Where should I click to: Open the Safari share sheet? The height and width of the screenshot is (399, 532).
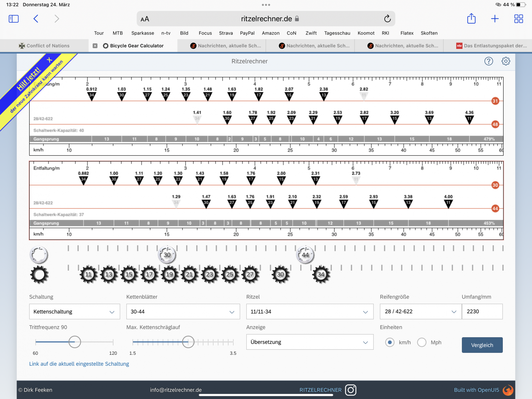[x=471, y=19]
